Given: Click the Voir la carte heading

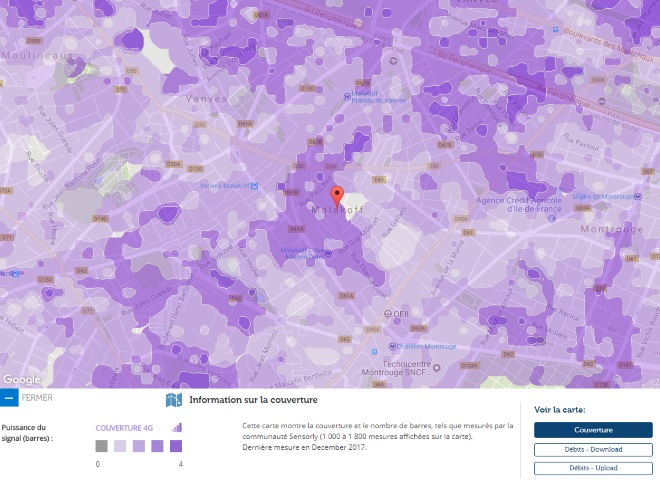Looking at the screenshot, I should coord(560,410).
